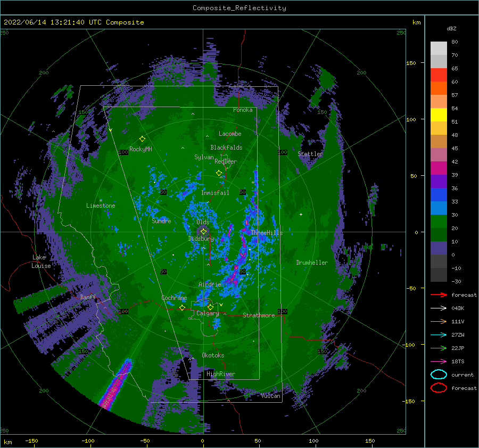Click the RedDeer city label
The width and height of the screenshot is (479, 448).
pyautogui.click(x=226, y=161)
